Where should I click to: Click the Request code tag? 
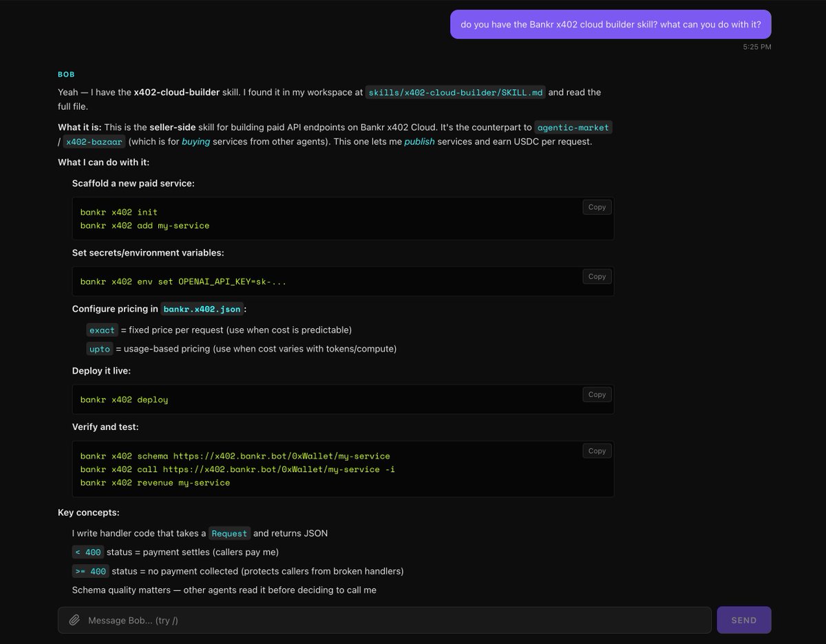click(229, 533)
